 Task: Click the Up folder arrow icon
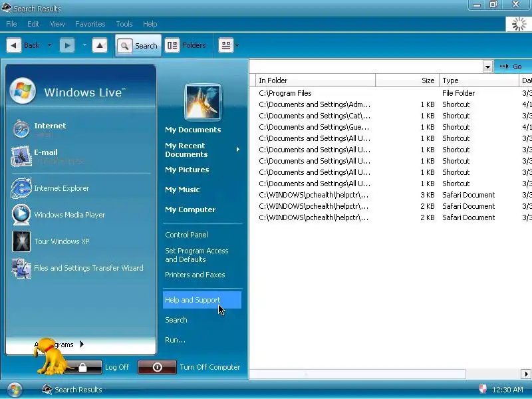click(100, 45)
